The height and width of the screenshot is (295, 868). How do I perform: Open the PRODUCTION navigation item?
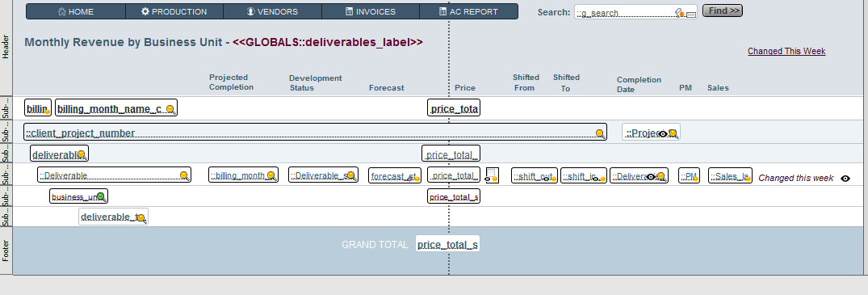click(x=174, y=11)
